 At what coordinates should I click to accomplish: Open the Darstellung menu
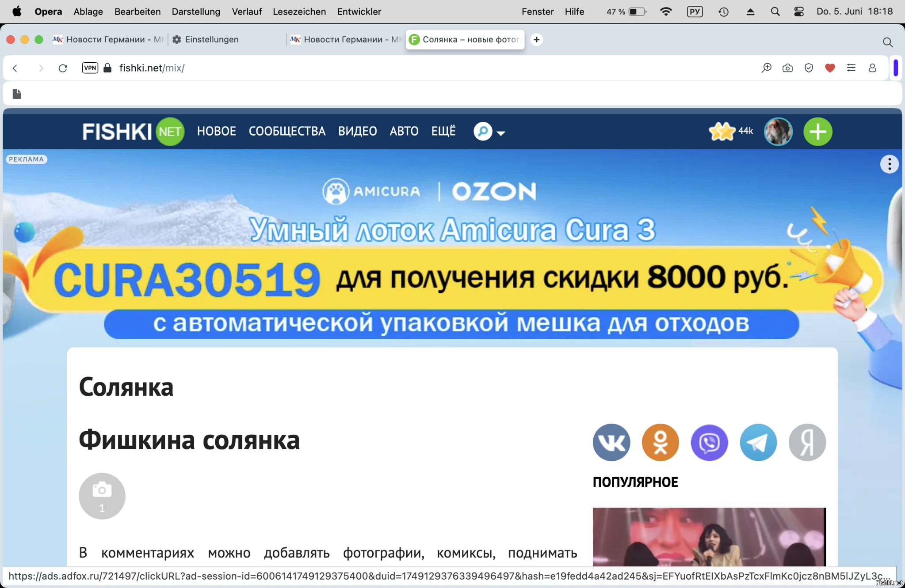tap(196, 11)
